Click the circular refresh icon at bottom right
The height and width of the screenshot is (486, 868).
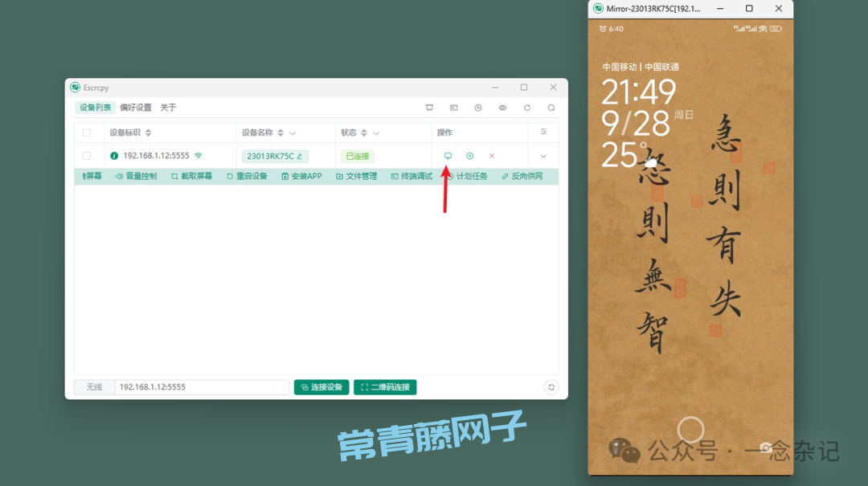coord(551,387)
